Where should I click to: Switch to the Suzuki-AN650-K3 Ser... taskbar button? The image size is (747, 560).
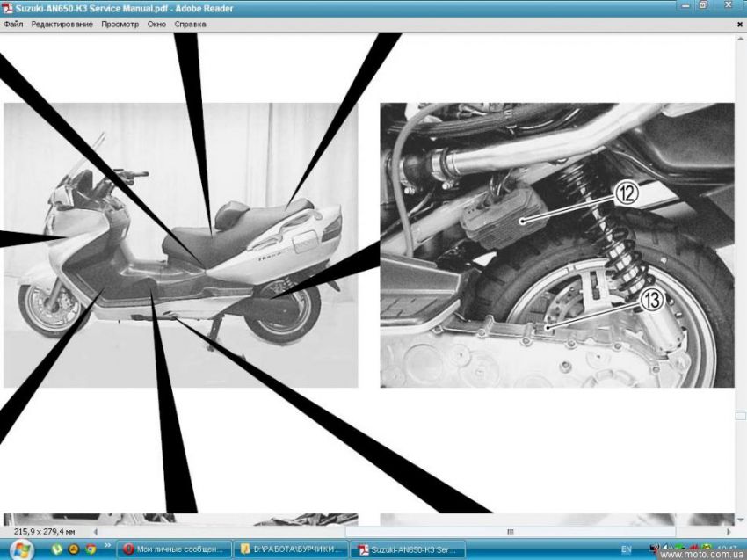click(x=409, y=549)
